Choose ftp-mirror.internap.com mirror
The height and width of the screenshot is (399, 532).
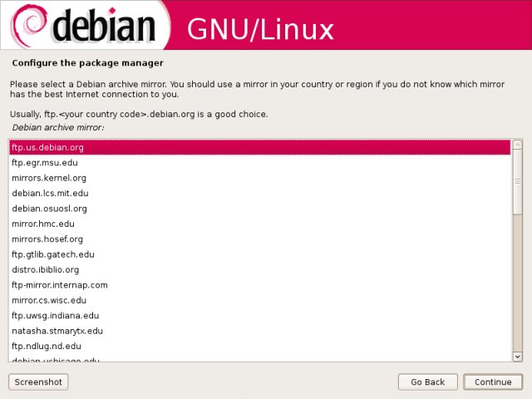click(x=60, y=285)
